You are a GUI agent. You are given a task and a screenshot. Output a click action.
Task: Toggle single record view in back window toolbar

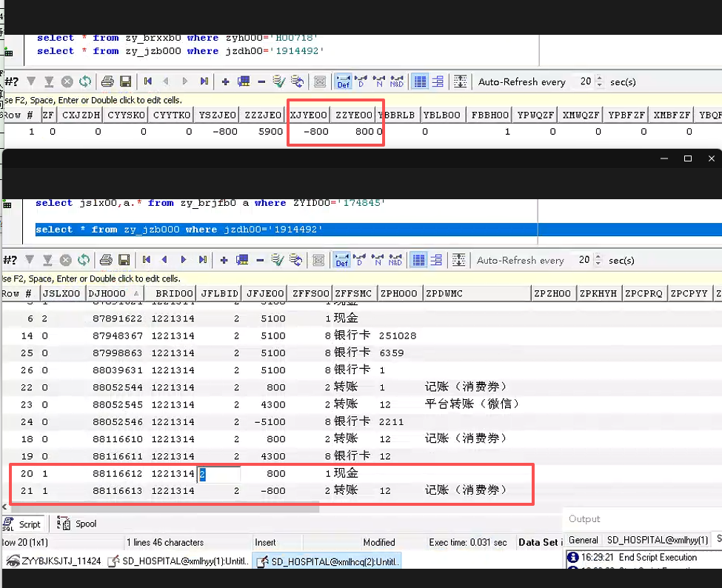438,81
